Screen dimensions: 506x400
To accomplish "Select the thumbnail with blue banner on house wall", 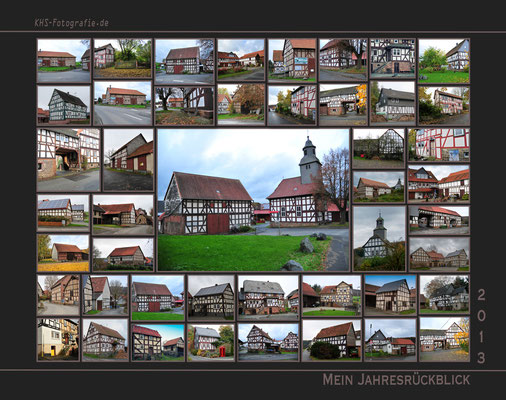I will [292, 60].
